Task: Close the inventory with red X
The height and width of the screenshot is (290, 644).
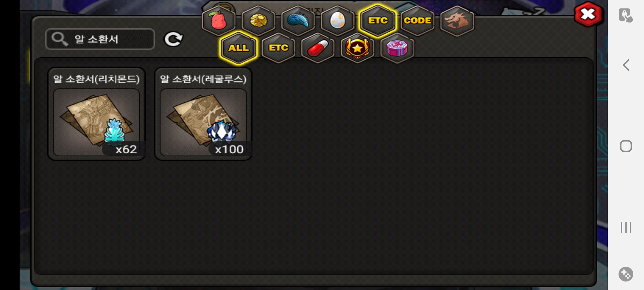Action: coord(588,15)
